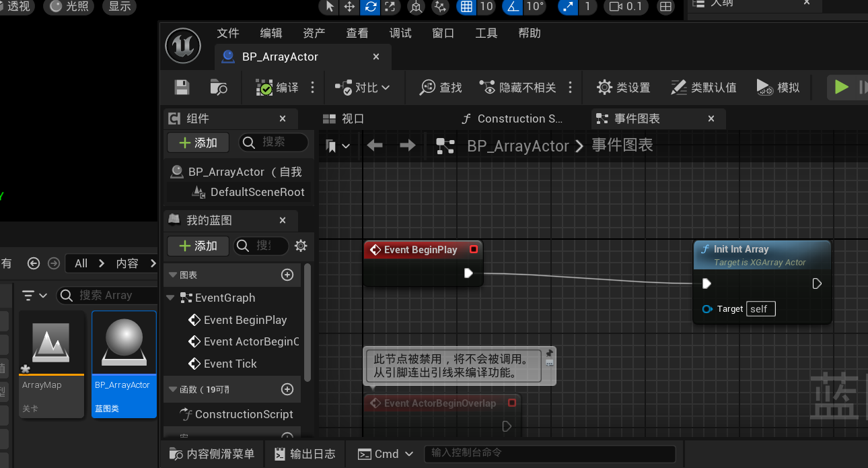Activate the scale gizmo tool
The height and width of the screenshot is (468, 868).
coord(390,7)
